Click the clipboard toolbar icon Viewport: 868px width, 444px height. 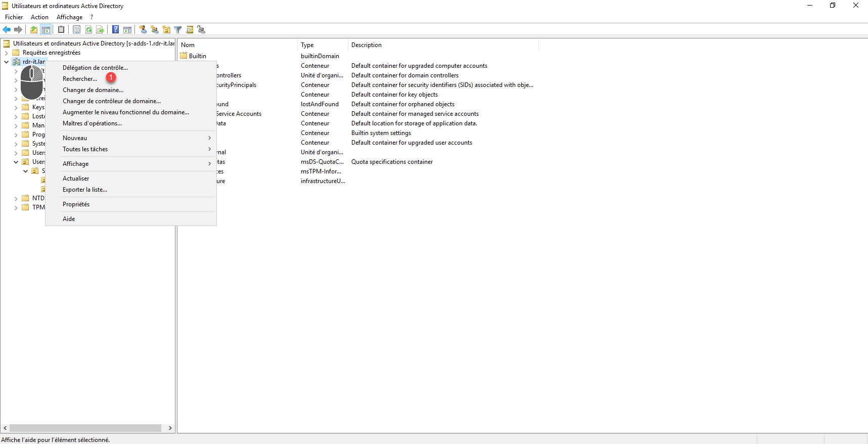coord(61,30)
